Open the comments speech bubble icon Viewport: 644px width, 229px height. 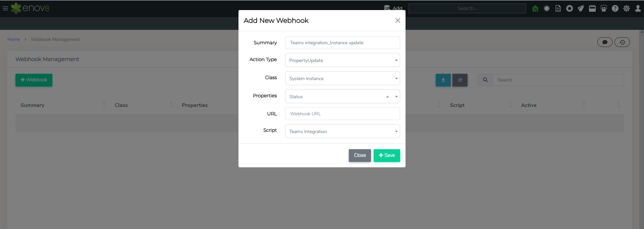(605, 42)
